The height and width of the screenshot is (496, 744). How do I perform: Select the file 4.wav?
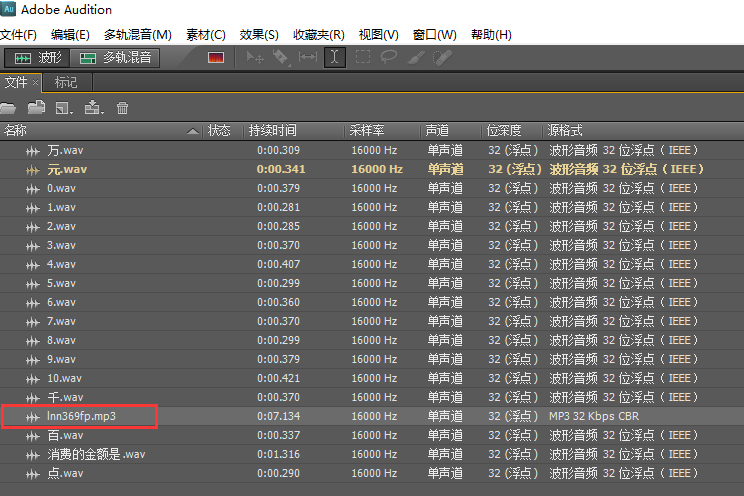tap(372, 264)
